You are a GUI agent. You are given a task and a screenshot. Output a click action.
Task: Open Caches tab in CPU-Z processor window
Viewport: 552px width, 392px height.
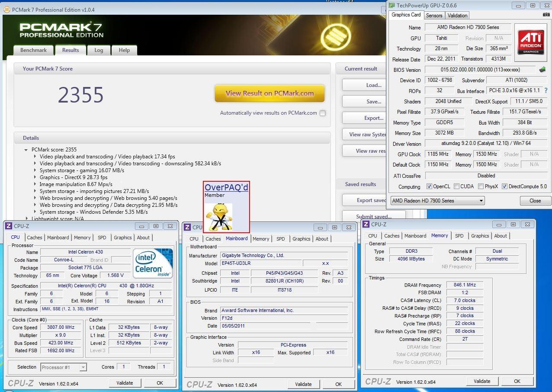click(35, 238)
